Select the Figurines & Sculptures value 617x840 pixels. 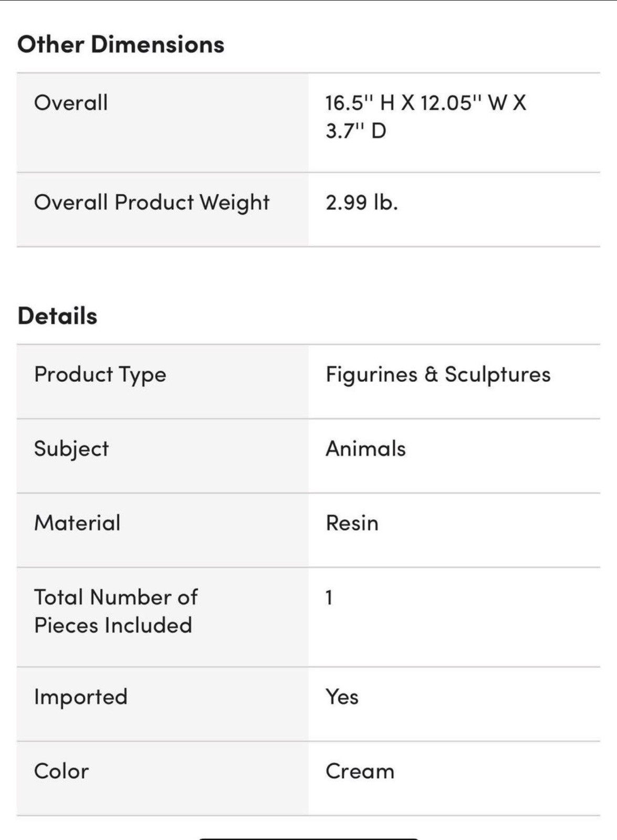(x=438, y=374)
